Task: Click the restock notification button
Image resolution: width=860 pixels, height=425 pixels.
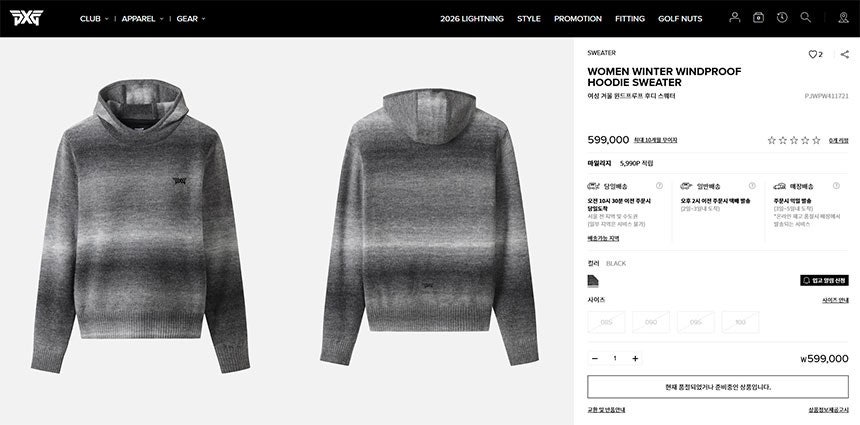Action: point(824,280)
